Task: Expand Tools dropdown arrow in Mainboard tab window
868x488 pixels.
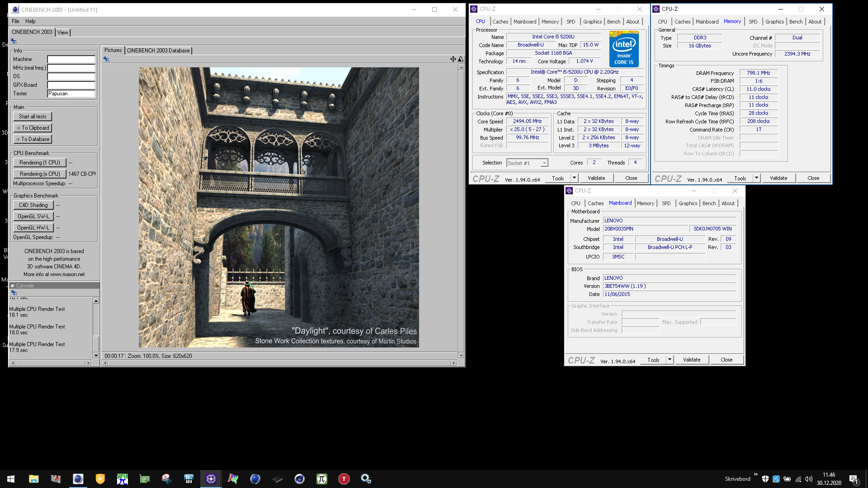Action: click(x=670, y=360)
